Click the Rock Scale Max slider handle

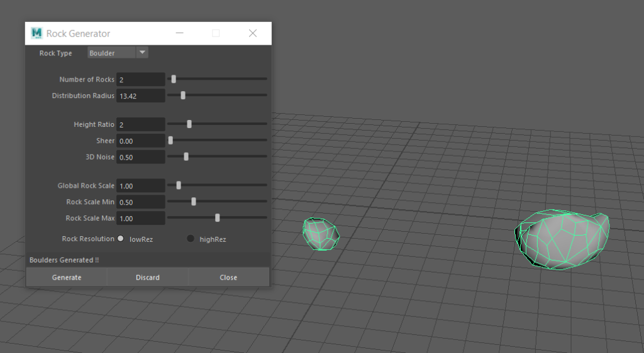(217, 218)
